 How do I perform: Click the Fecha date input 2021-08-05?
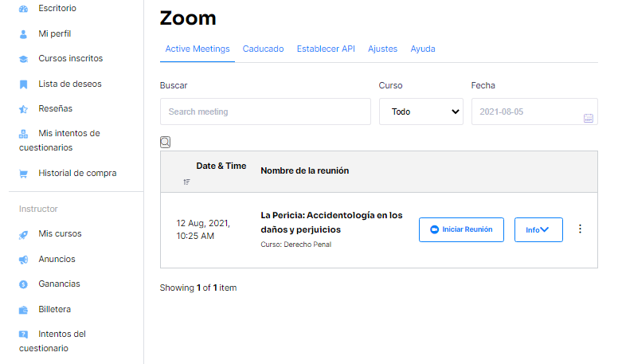pos(534,112)
